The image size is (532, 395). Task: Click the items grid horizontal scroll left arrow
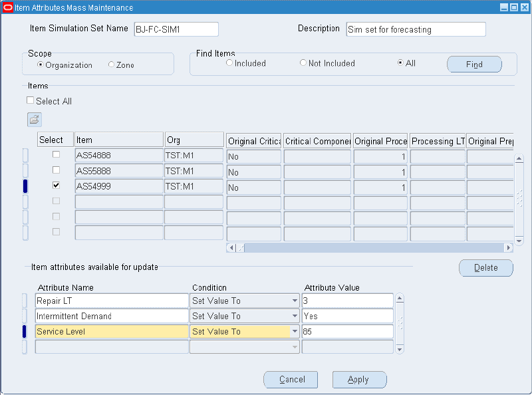[x=231, y=248]
